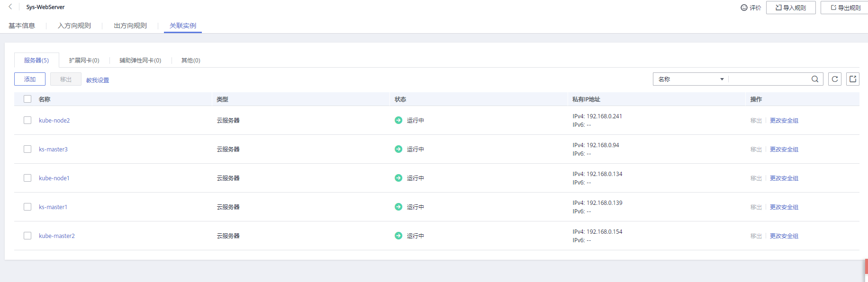
Task: Click 移出 in the ks-master1 row
Action: click(x=756, y=207)
